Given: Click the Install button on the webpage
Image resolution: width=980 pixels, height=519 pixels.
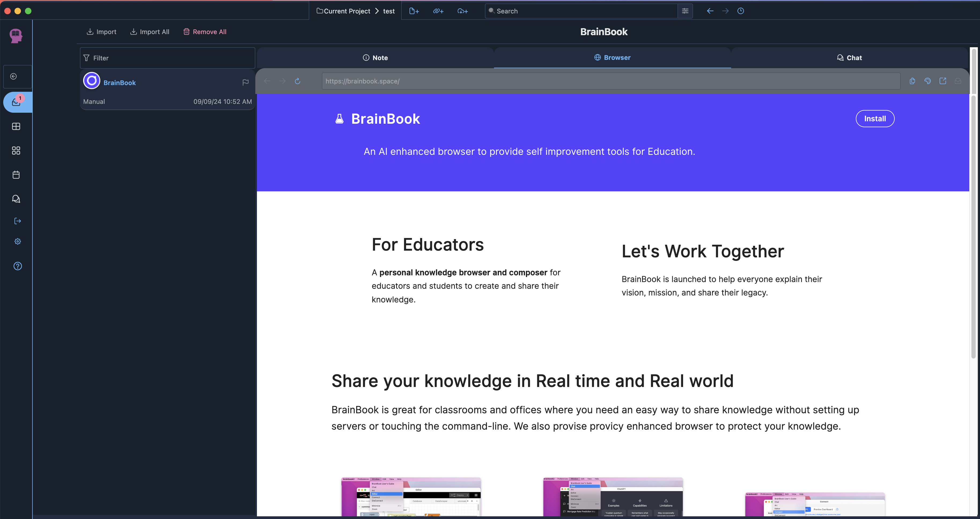Looking at the screenshot, I should [875, 119].
